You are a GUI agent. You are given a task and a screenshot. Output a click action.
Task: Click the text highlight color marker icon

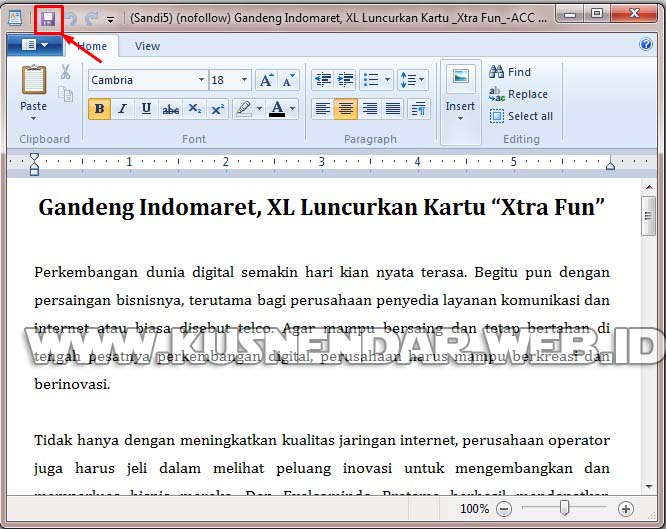tap(244, 109)
